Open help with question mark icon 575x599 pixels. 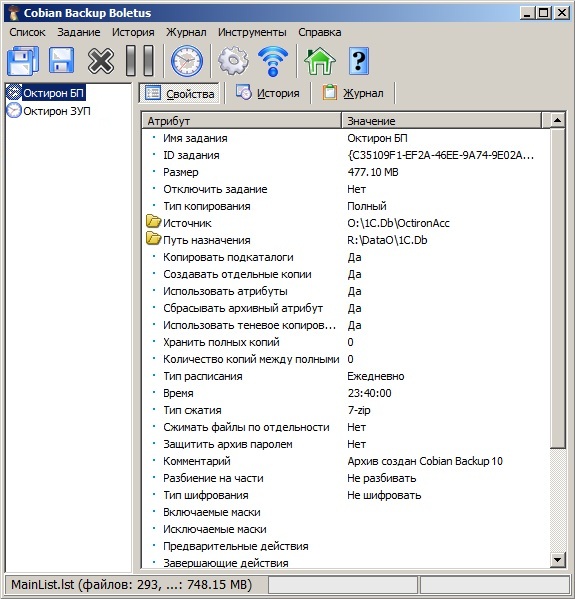tap(359, 61)
